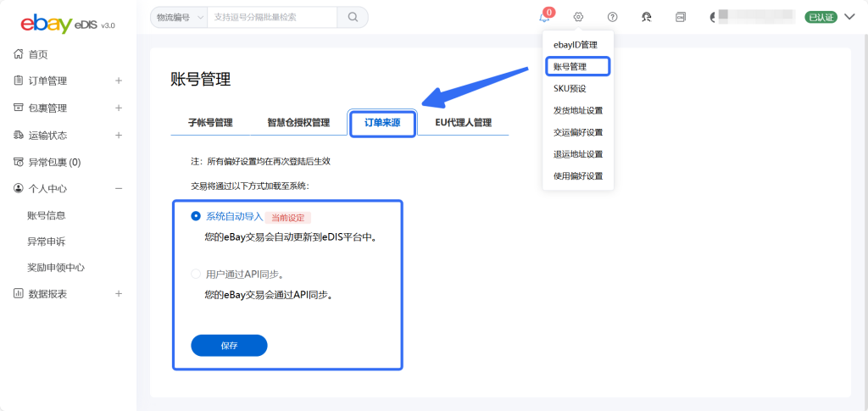The width and height of the screenshot is (868, 411).
Task: Select the 系统自动导入 radio option
Action: click(x=197, y=216)
